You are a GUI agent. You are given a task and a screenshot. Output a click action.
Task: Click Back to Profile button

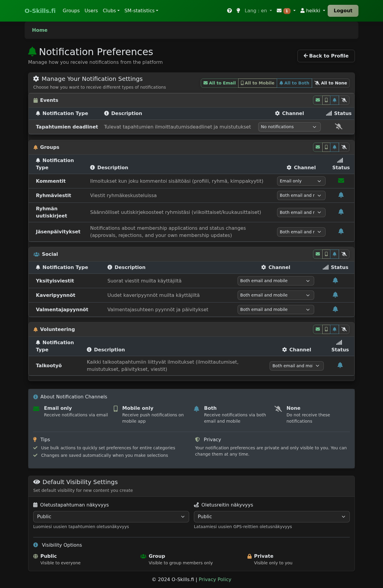tap(326, 56)
